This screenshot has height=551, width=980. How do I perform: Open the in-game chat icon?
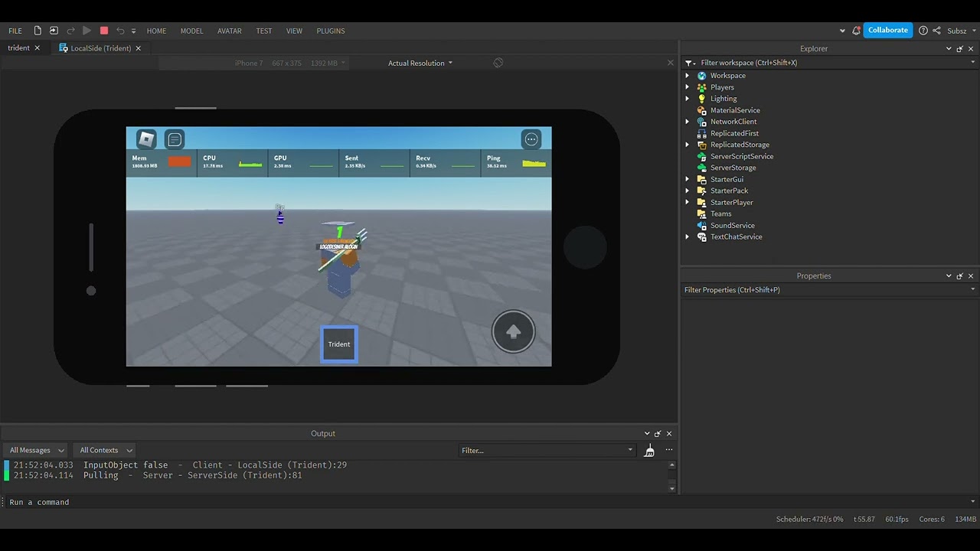pyautogui.click(x=175, y=139)
